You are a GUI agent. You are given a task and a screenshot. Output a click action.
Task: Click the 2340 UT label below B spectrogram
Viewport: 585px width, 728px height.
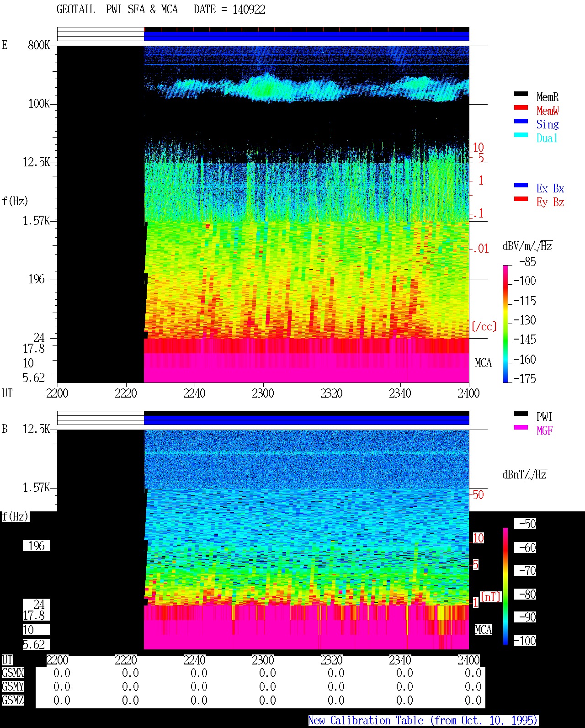pyautogui.click(x=400, y=660)
